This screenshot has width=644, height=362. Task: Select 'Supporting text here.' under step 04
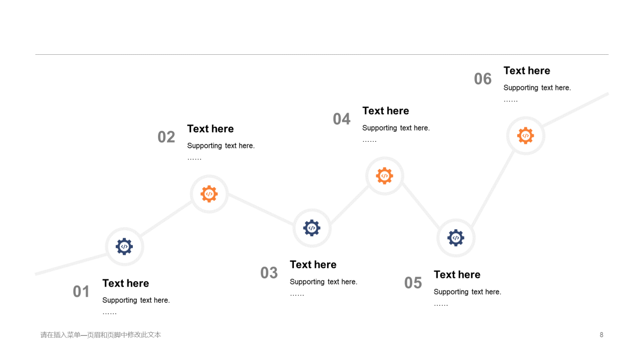(396, 128)
